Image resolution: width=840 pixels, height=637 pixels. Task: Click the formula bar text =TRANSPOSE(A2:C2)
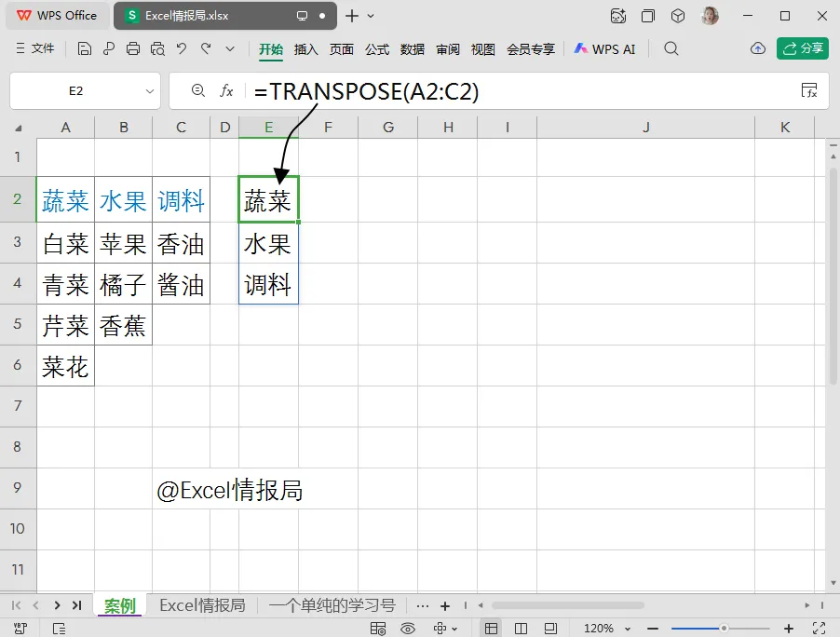point(366,91)
